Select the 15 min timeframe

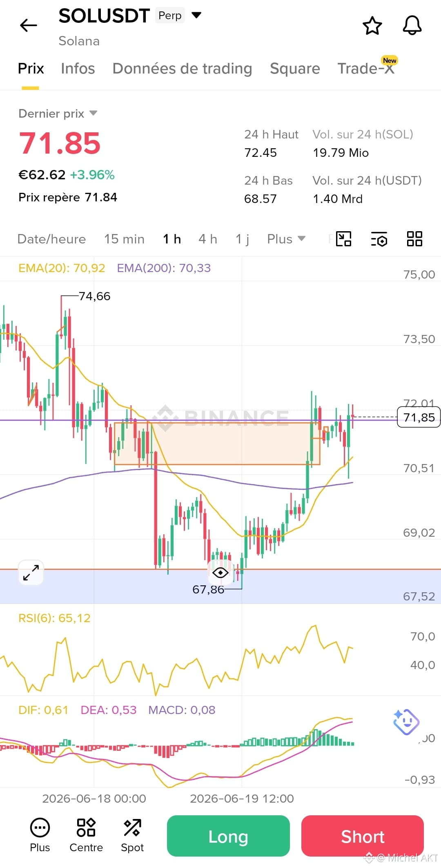[x=124, y=239]
